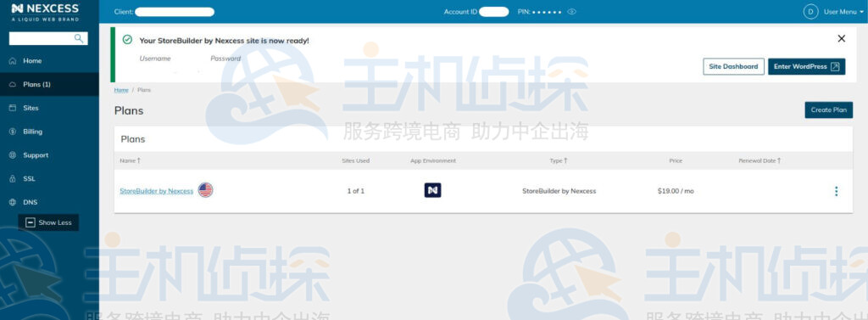
Task: Reveal the PIN with the eye icon
Action: click(x=572, y=12)
